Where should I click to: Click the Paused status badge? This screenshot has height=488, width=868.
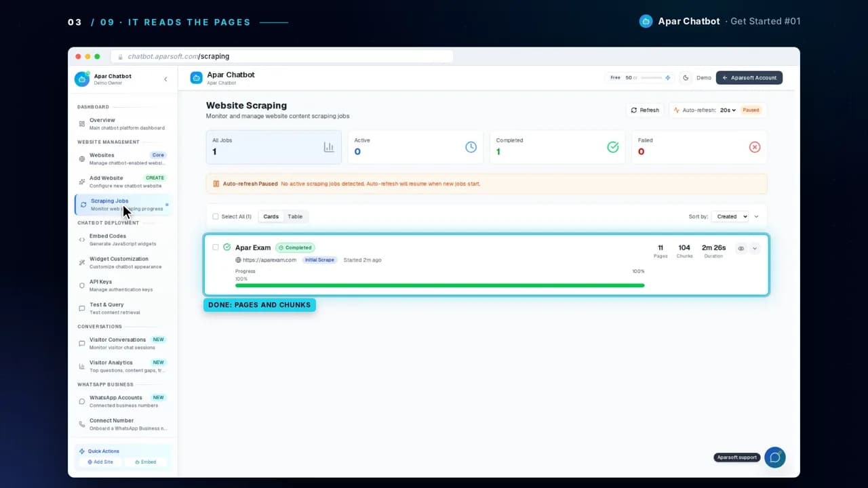751,110
